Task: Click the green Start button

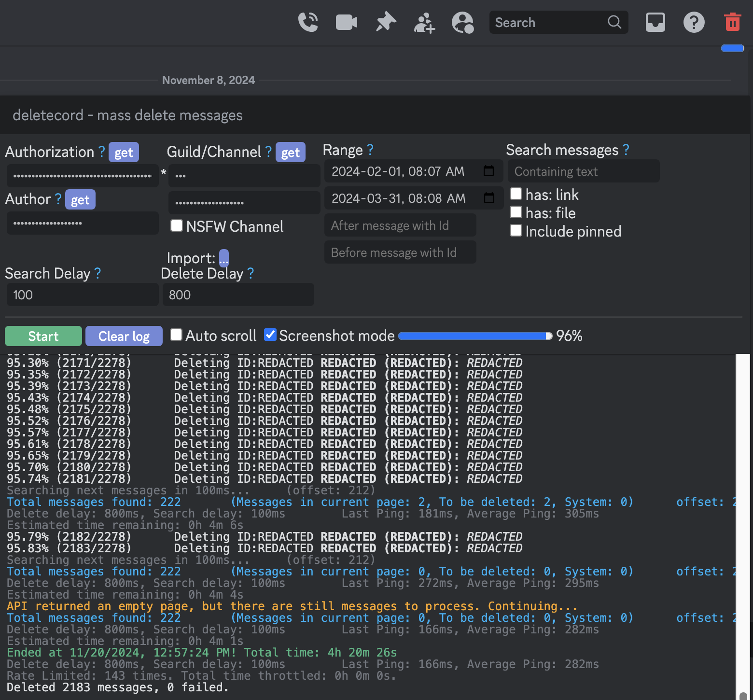Action: [43, 336]
